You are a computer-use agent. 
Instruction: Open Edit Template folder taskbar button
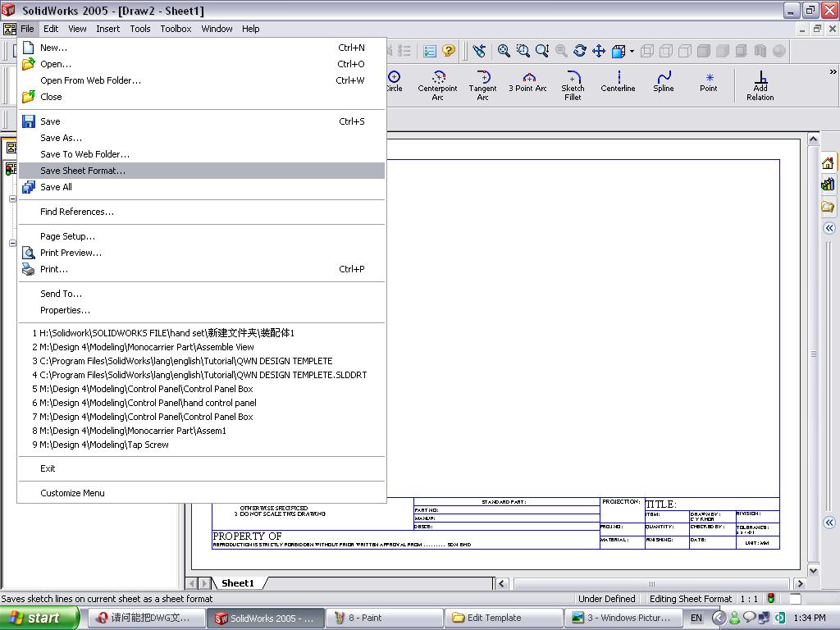coord(504,619)
